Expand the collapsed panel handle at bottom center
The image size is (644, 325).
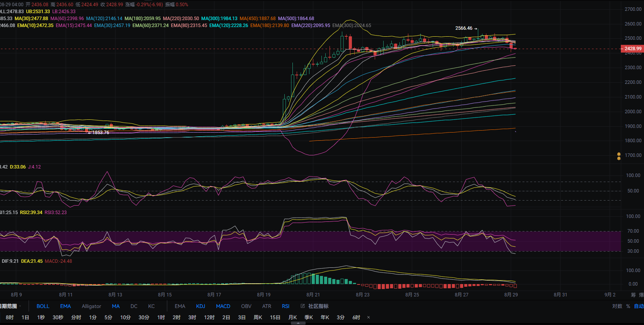tap(298, 323)
